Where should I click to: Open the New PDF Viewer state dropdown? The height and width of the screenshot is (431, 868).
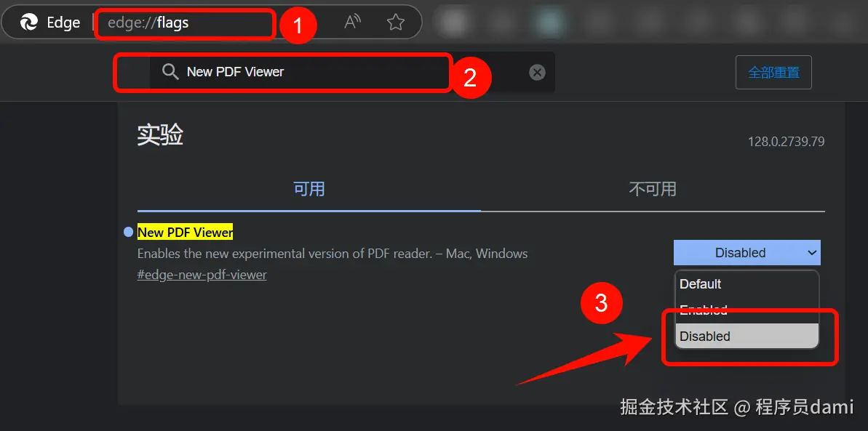tap(746, 253)
